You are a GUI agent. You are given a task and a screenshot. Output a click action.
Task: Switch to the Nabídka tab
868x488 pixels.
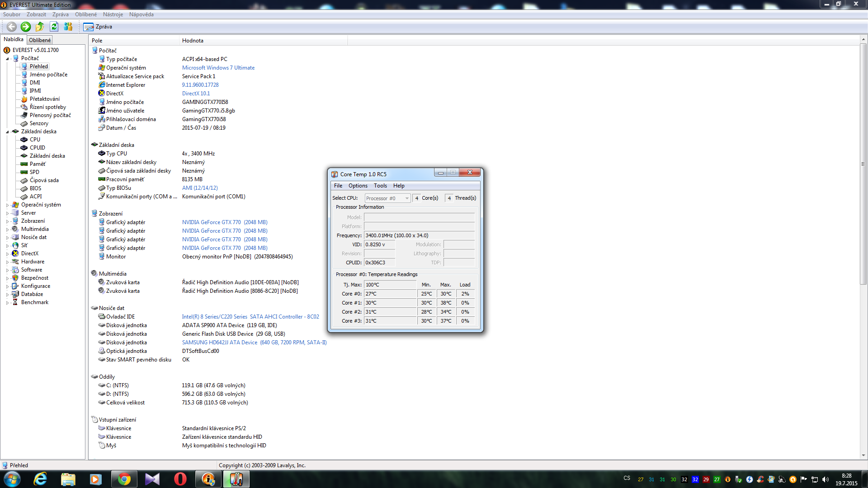pyautogui.click(x=14, y=39)
